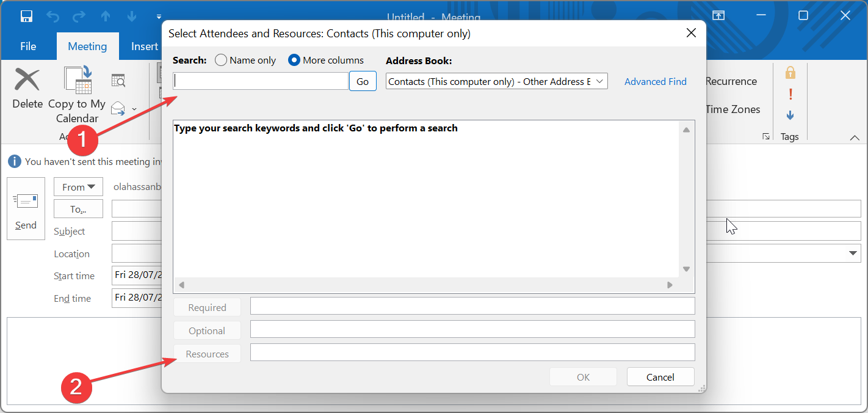This screenshot has height=413, width=868.
Task: Switch to the Insert ribbon tab
Action: 145,46
